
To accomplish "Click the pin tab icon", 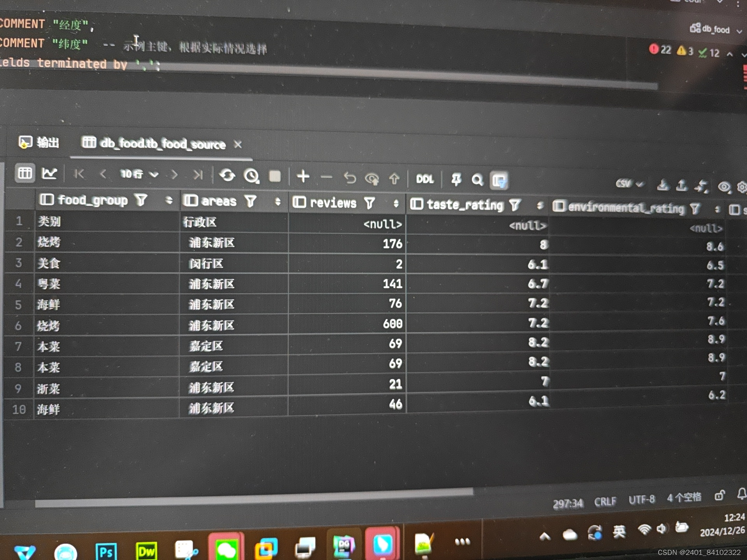I will [x=456, y=180].
